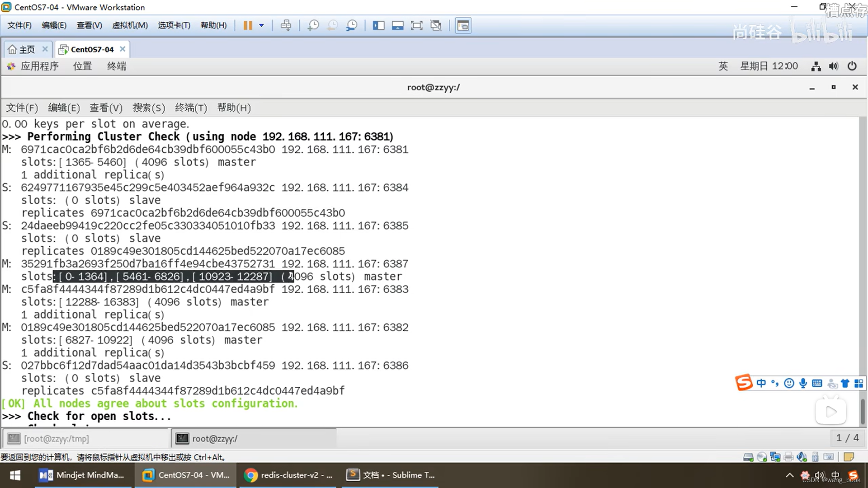Open the snapshot manager icon
This screenshot has height=488, width=868.
point(351,26)
